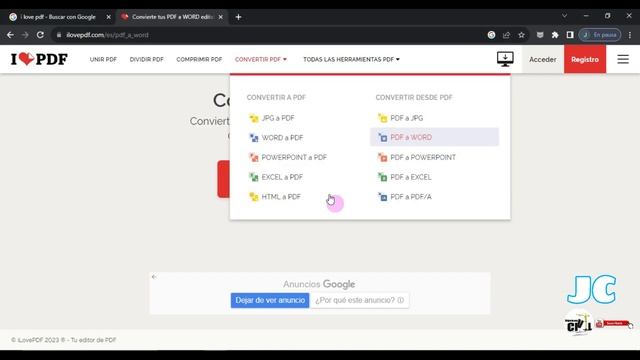Toggle the browser side panel
Viewport: 640px width, 360px height.
(x=570, y=35)
